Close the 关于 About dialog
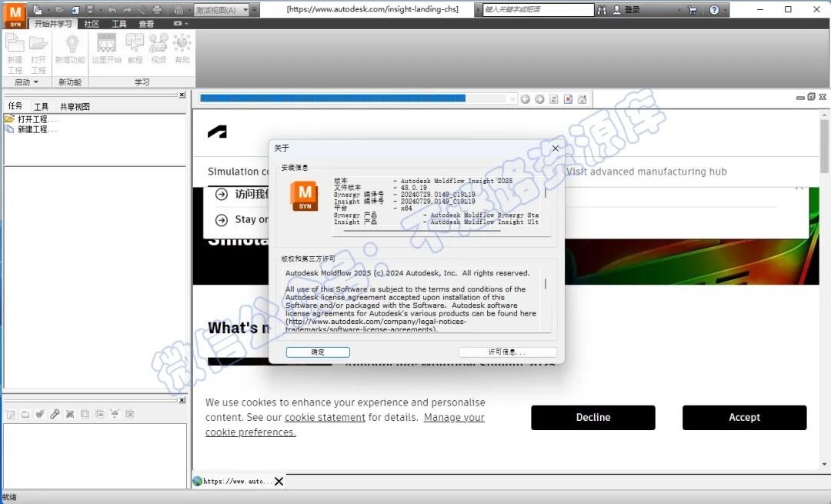The height and width of the screenshot is (504, 831). pos(555,149)
